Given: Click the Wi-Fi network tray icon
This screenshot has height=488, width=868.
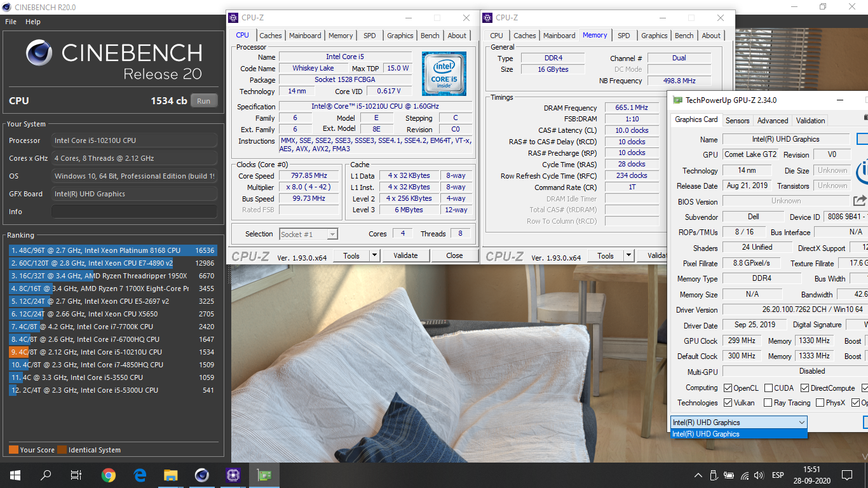Looking at the screenshot, I should click(745, 475).
